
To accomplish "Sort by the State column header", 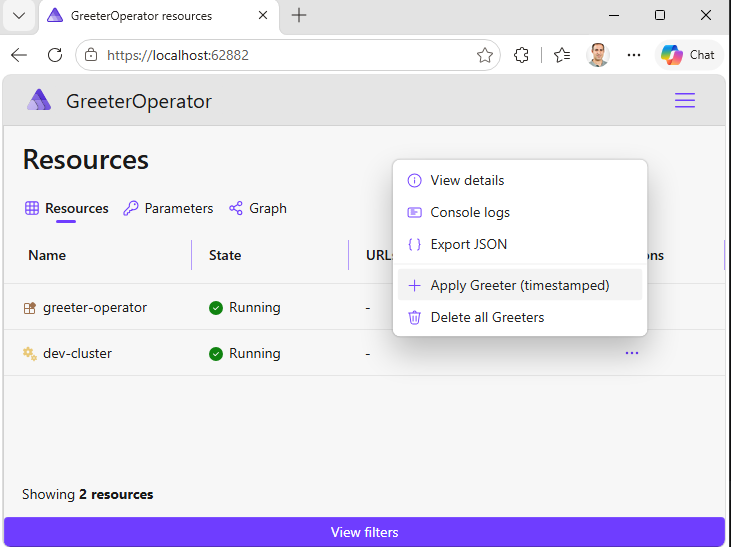I will pyautogui.click(x=225, y=256).
